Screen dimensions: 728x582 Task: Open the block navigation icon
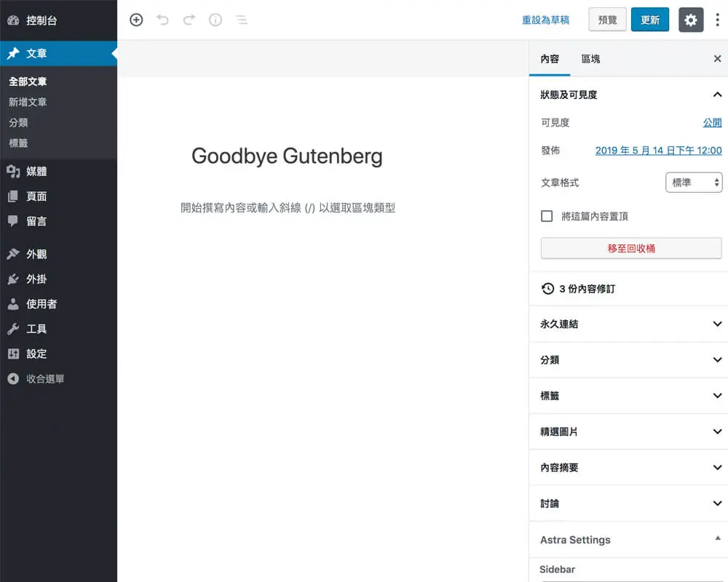pyautogui.click(x=242, y=20)
